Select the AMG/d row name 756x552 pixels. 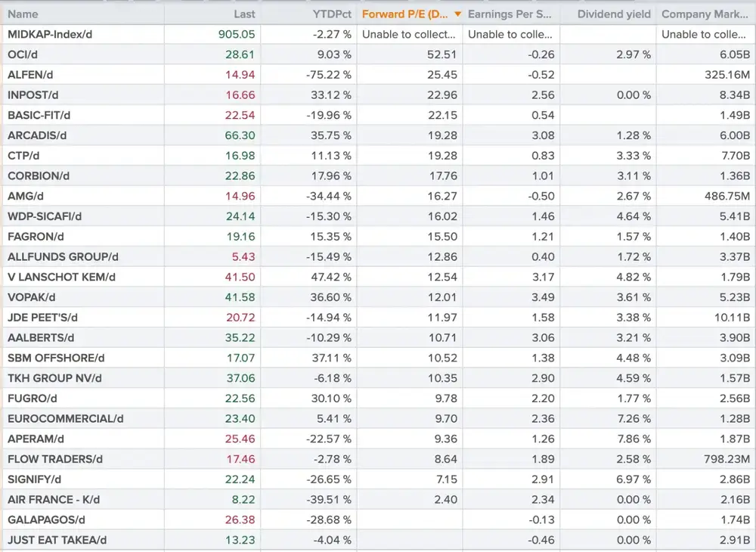[26, 196]
